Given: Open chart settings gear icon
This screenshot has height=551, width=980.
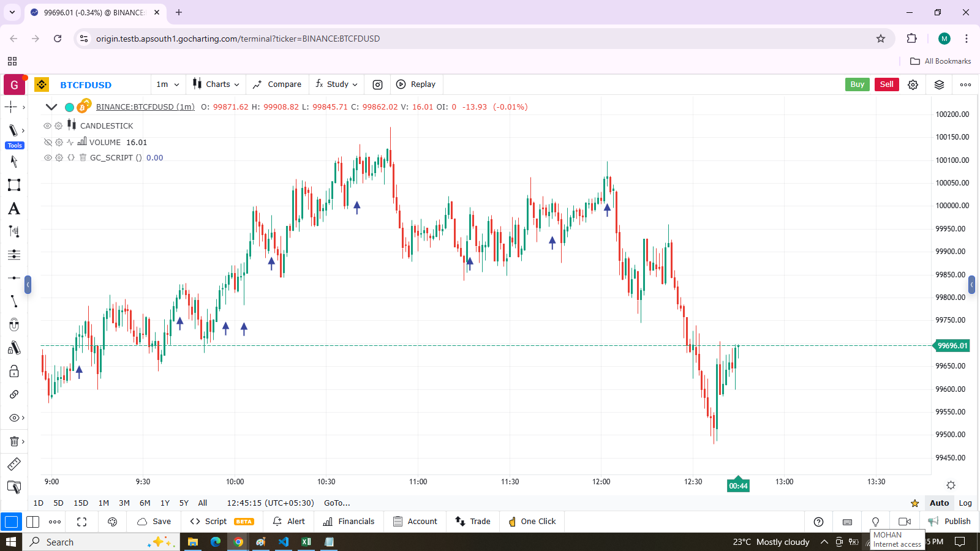Looking at the screenshot, I should point(913,84).
